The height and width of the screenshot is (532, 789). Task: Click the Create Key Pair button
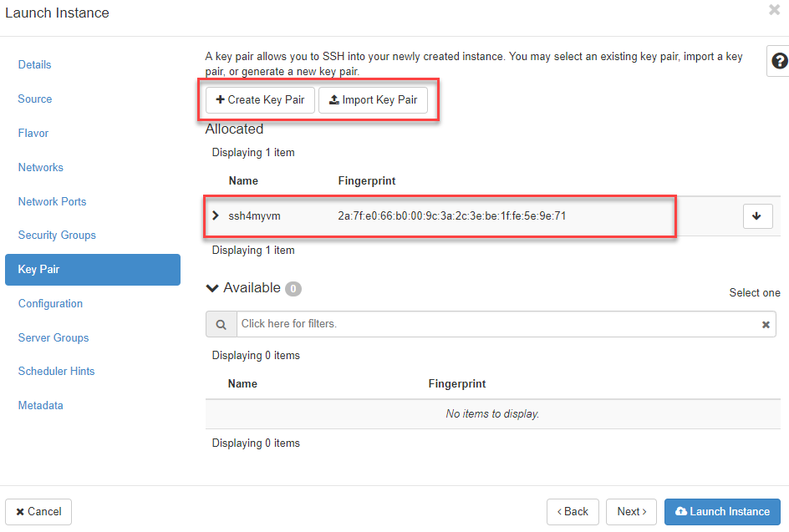point(260,100)
